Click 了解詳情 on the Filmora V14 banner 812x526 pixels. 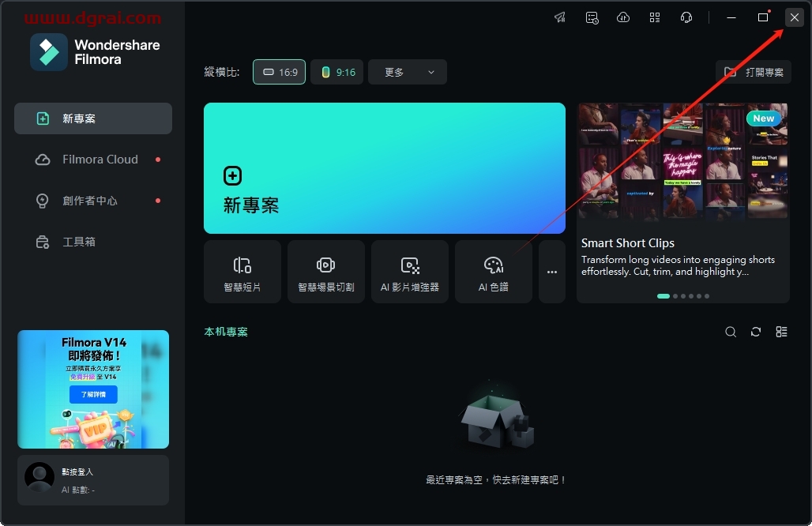pyautogui.click(x=93, y=394)
